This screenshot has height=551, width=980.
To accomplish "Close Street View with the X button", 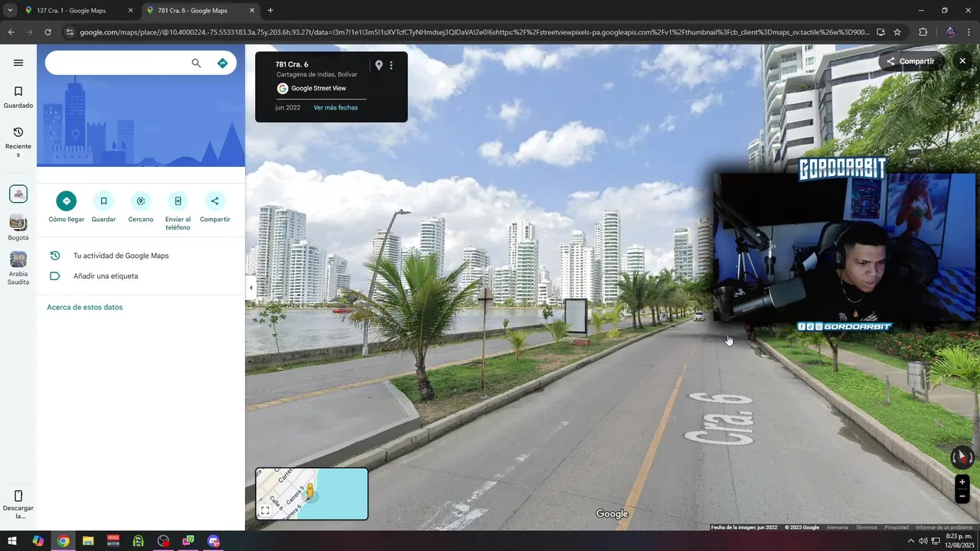I will (x=962, y=61).
